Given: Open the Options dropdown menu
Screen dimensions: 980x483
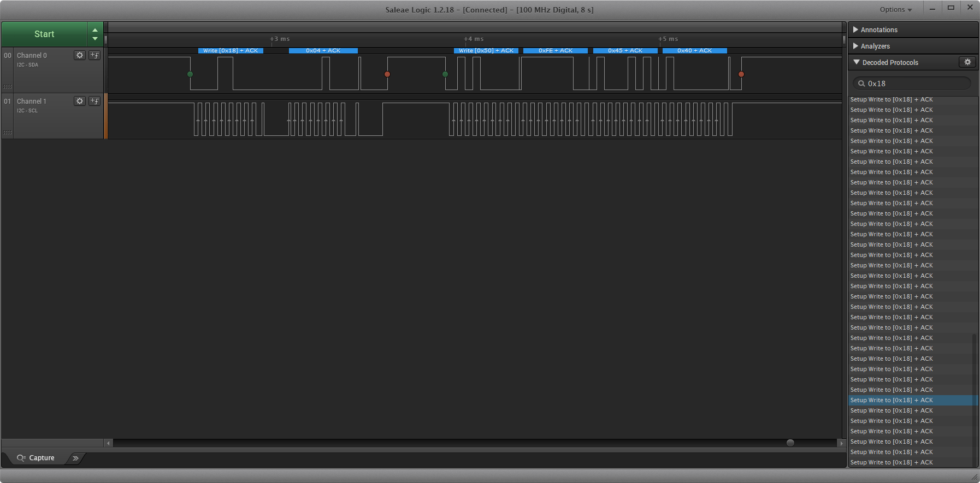Looking at the screenshot, I should point(896,9).
